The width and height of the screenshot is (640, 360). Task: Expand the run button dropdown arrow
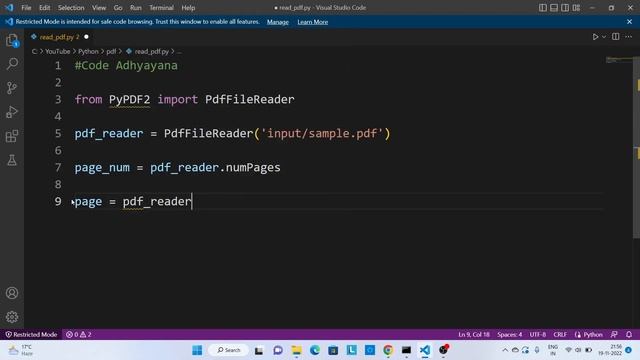tap(604, 37)
